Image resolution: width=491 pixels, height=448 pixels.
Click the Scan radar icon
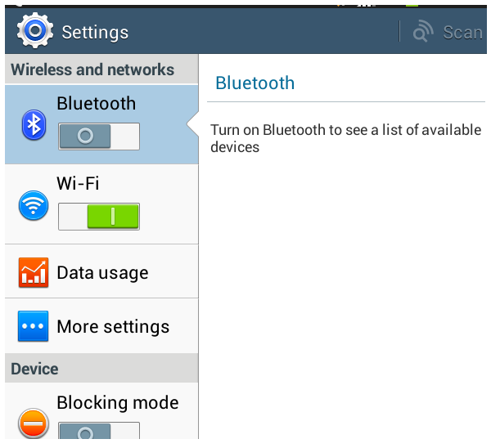pos(423,31)
